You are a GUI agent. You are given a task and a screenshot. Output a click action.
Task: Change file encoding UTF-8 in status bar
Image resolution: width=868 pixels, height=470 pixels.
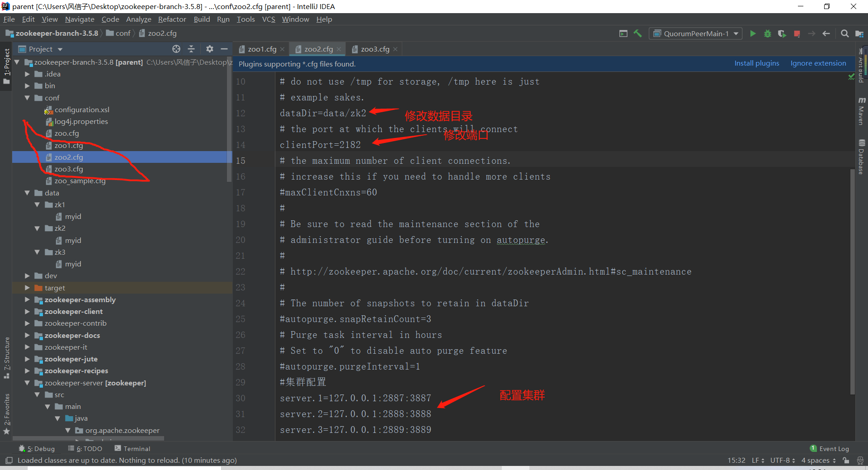pos(783,461)
